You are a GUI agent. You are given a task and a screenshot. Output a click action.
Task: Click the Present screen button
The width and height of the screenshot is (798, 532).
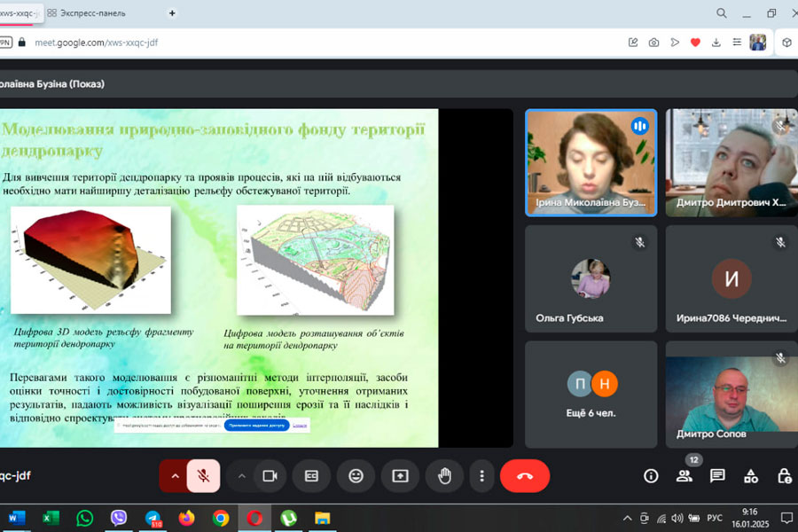[x=400, y=476]
